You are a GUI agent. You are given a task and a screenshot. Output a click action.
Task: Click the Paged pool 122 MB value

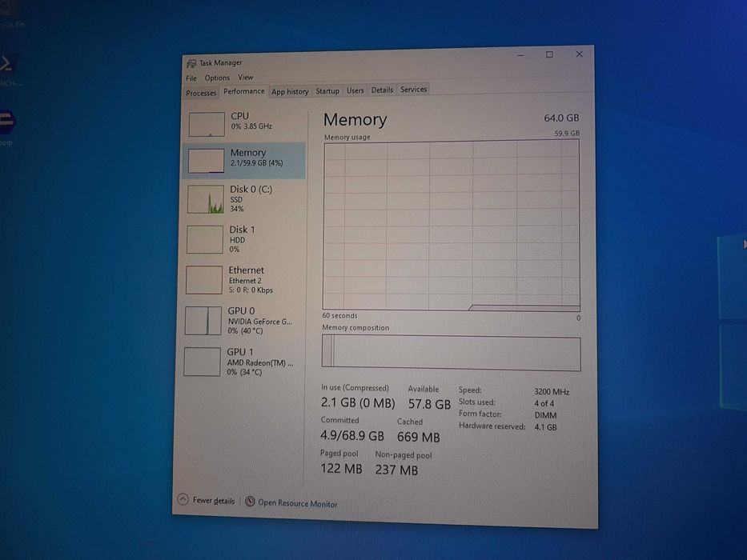[341, 469]
